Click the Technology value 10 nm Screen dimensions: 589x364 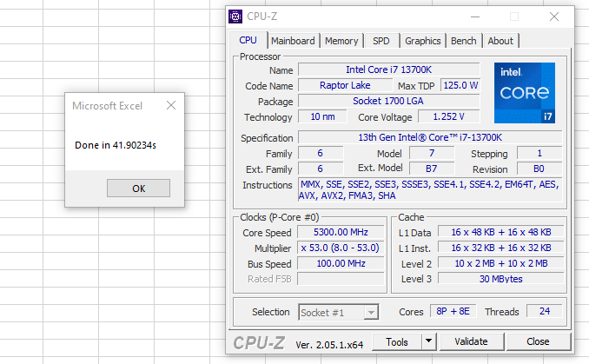322,116
